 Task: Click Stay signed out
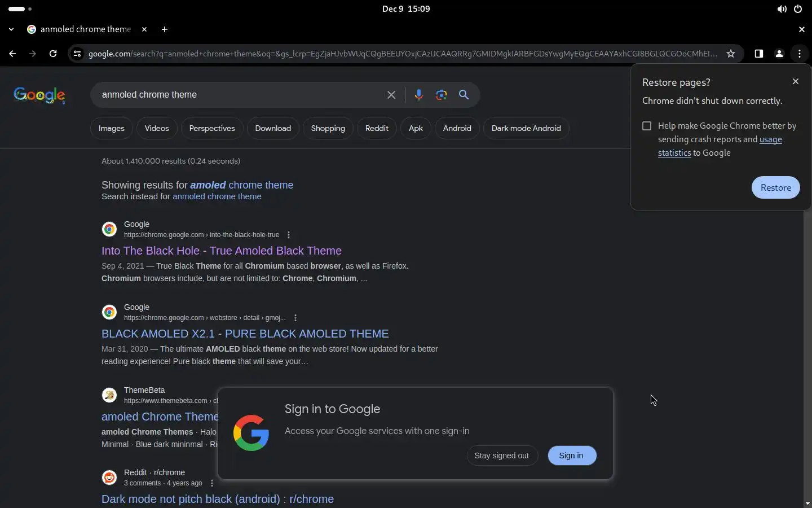(x=502, y=456)
